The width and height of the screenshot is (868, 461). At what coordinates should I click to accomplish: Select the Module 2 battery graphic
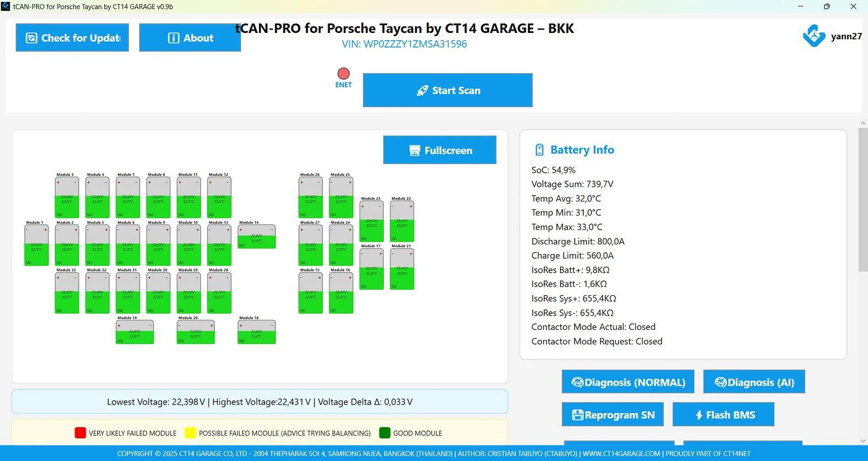coord(67,245)
